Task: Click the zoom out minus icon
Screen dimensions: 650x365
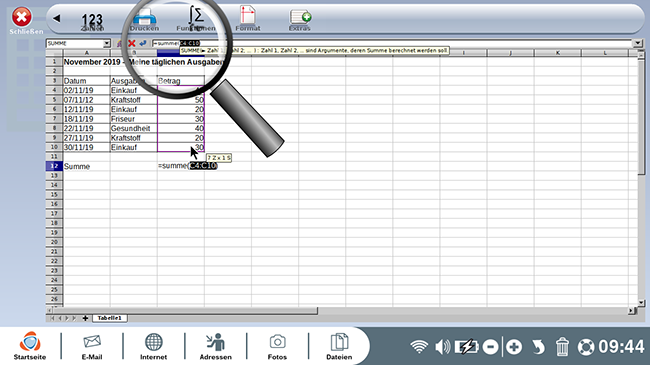Action: tap(490, 347)
